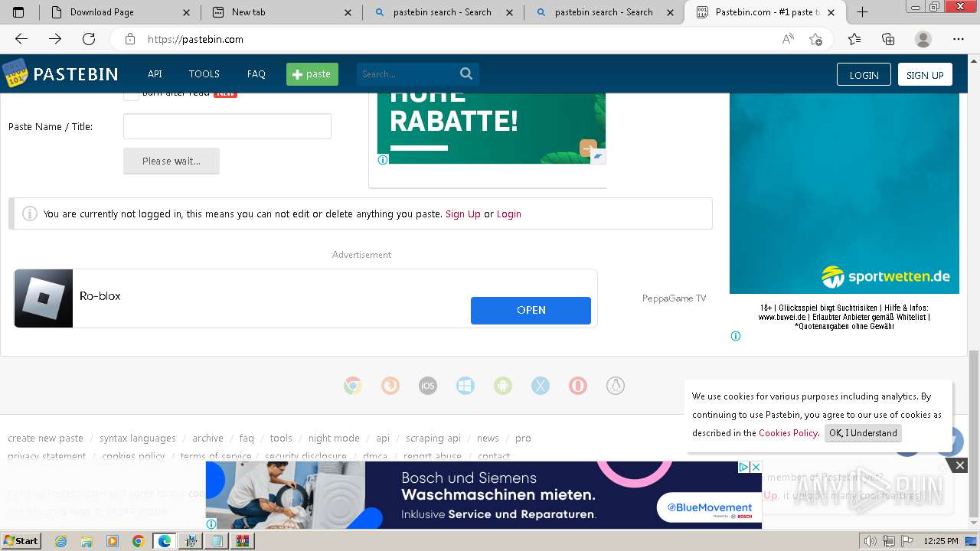Click the ad info icon under sportwetten ad
The width and height of the screenshot is (980, 551).
(736, 336)
